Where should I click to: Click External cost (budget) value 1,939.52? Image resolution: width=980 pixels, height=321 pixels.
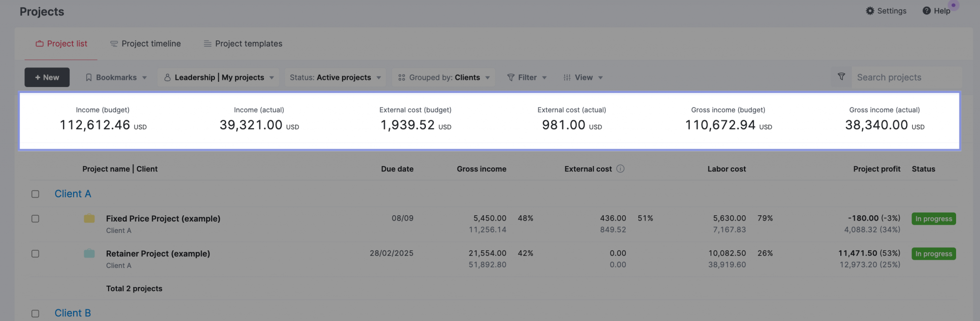[407, 125]
